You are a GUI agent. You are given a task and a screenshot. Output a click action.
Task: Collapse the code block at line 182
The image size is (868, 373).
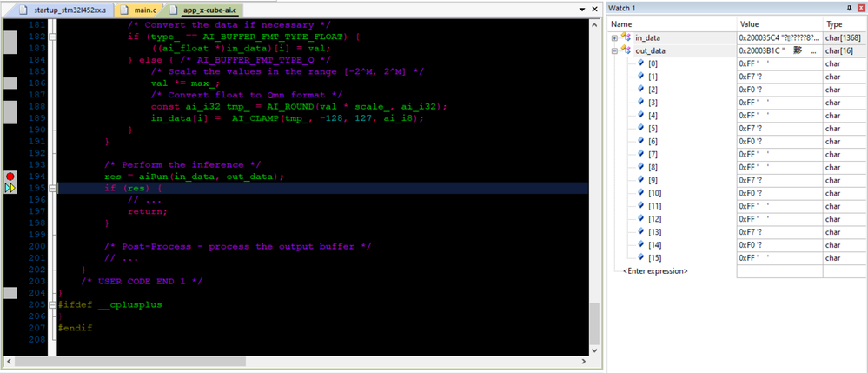click(x=53, y=37)
